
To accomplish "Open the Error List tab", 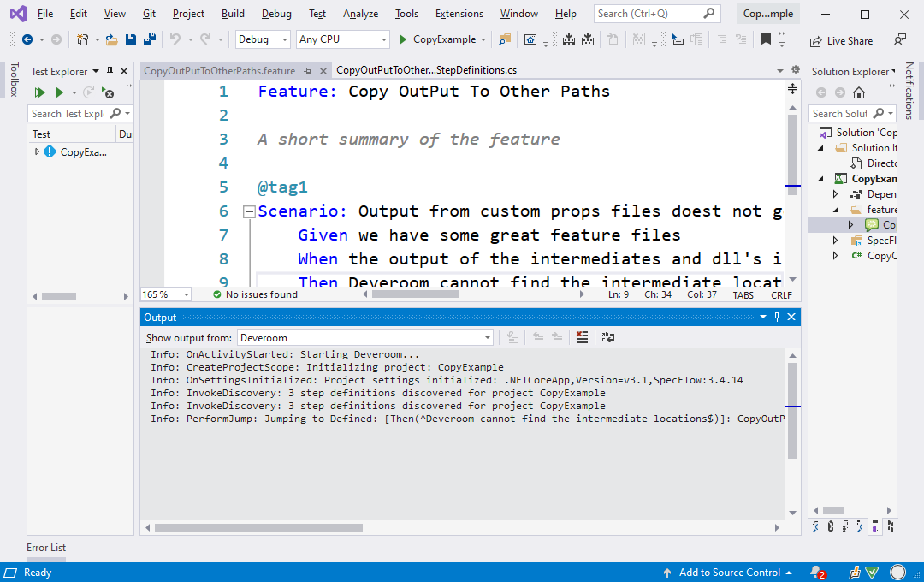I will (x=46, y=548).
